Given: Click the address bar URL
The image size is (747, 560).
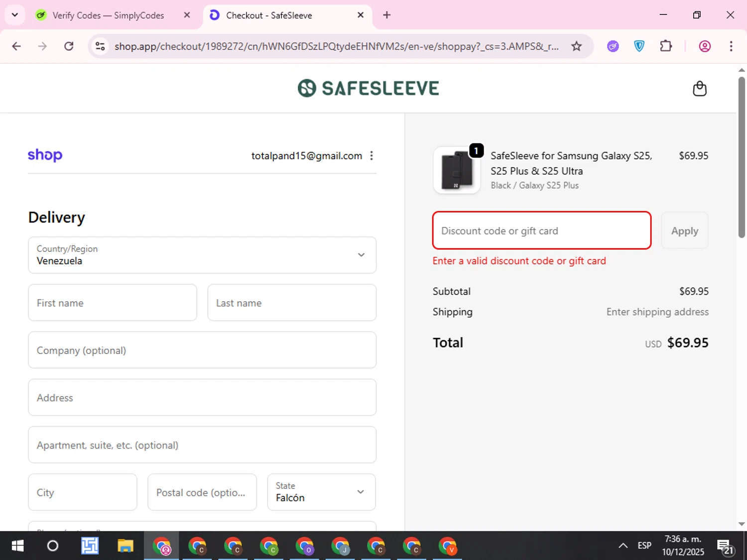Looking at the screenshot, I should (337, 46).
